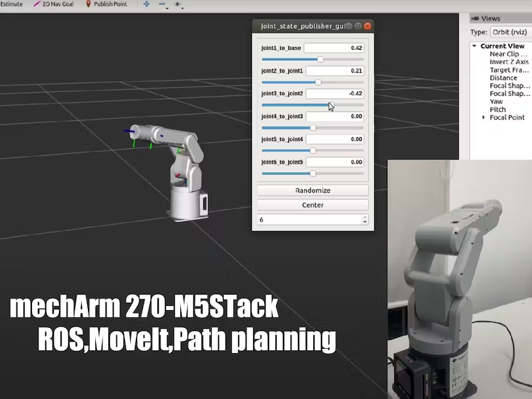Screen dimensions: 532x399
Task: Click the joint1_to_base slider handle
Action: click(x=320, y=59)
